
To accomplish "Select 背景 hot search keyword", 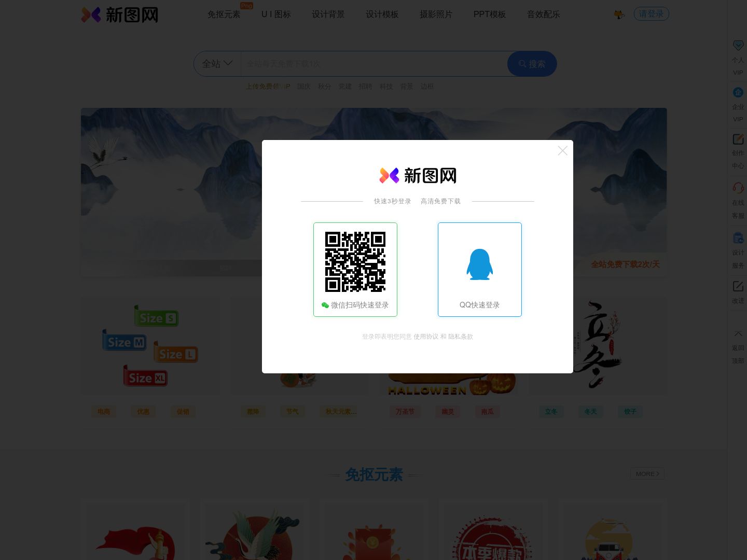I will 407,87.
